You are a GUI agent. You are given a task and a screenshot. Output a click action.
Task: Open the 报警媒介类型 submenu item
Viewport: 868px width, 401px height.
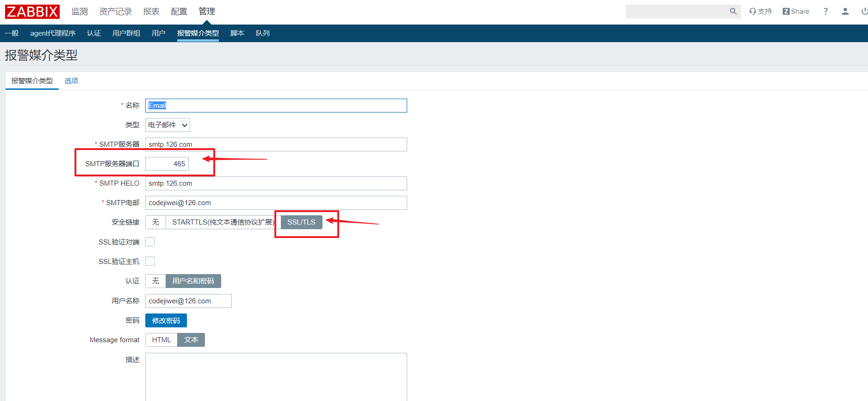click(x=198, y=33)
